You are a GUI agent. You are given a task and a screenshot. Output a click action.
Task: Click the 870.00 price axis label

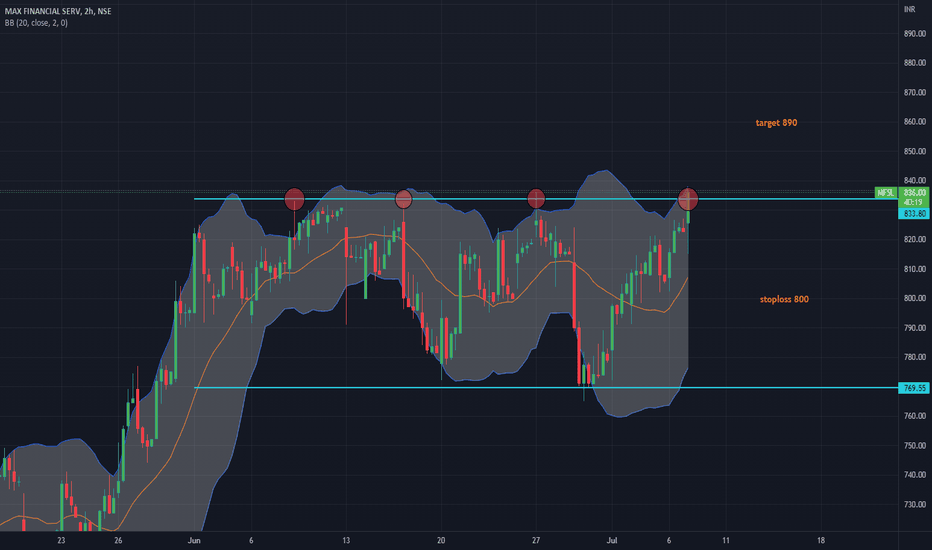click(915, 92)
